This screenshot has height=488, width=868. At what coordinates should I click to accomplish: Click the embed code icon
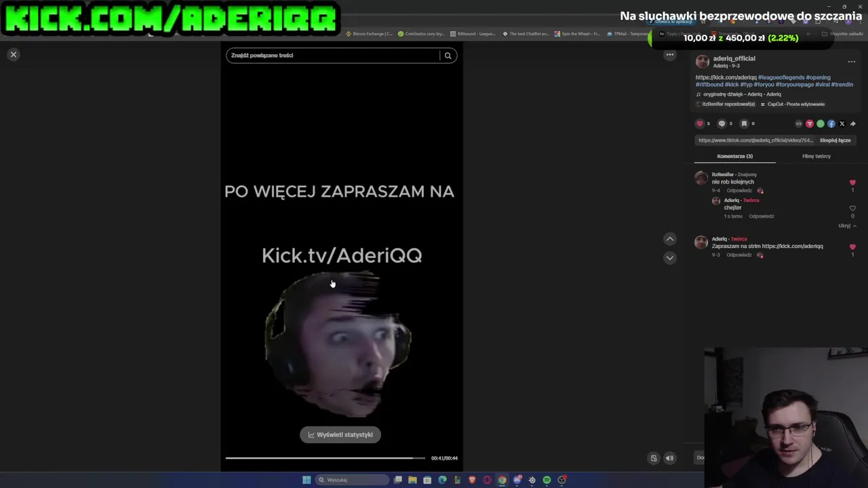[x=798, y=124]
